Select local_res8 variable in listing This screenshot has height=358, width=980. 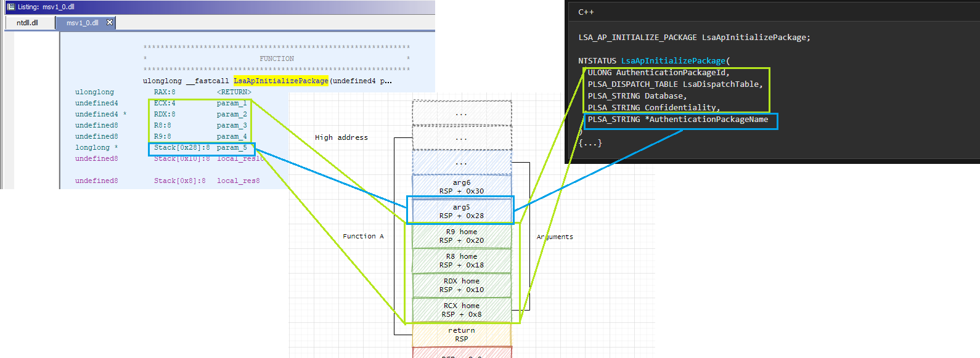click(x=238, y=181)
